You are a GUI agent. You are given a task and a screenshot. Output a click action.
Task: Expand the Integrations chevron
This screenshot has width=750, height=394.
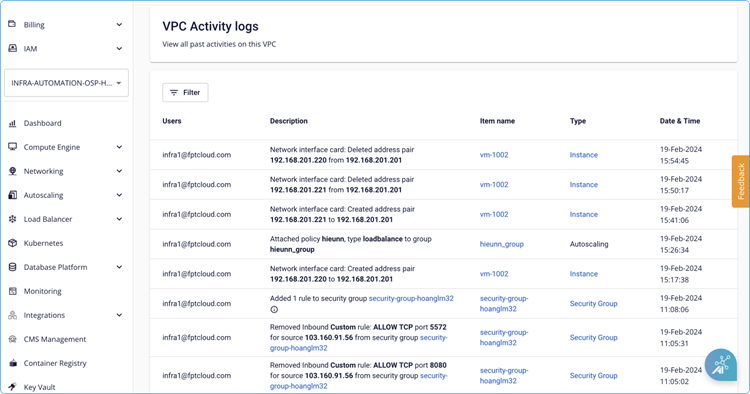[119, 315]
